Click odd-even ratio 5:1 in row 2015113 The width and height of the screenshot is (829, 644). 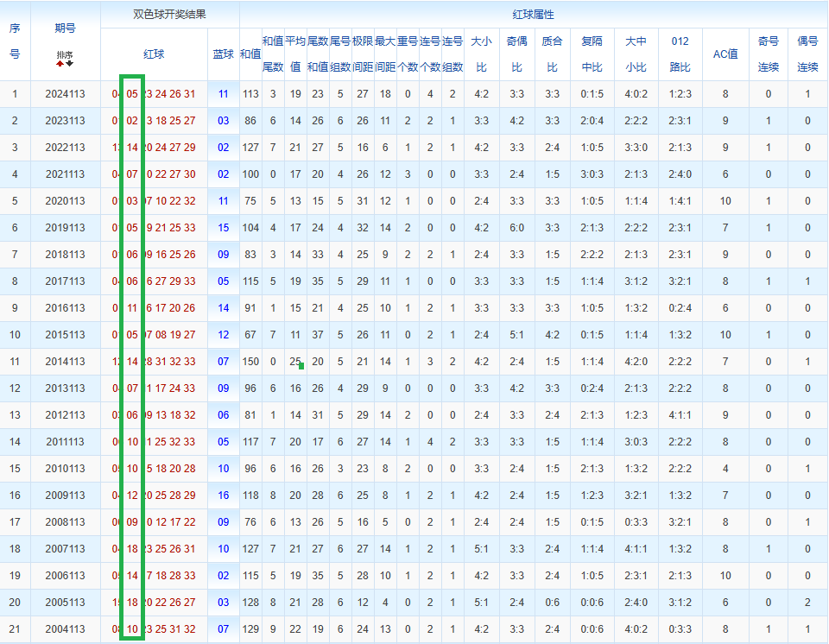tap(517, 335)
